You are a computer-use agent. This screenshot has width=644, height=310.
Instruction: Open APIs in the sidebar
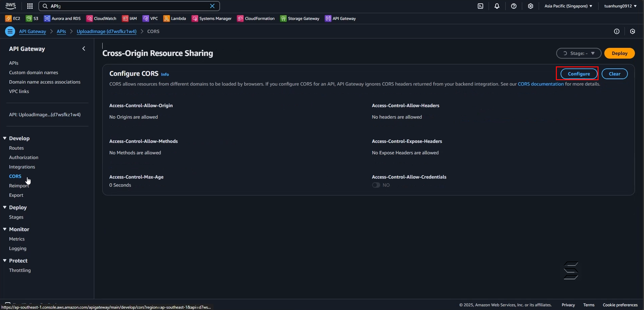click(14, 63)
